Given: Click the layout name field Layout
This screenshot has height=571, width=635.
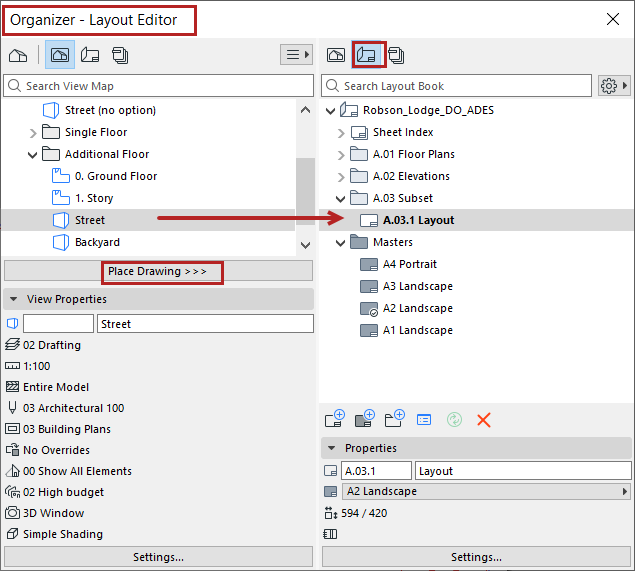Looking at the screenshot, I should point(523,471).
